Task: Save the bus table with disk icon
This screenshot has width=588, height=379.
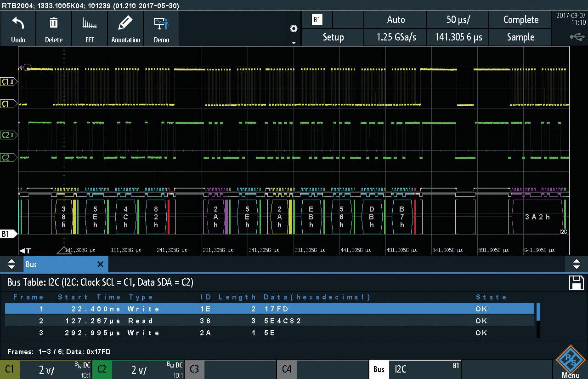Action: (x=576, y=283)
